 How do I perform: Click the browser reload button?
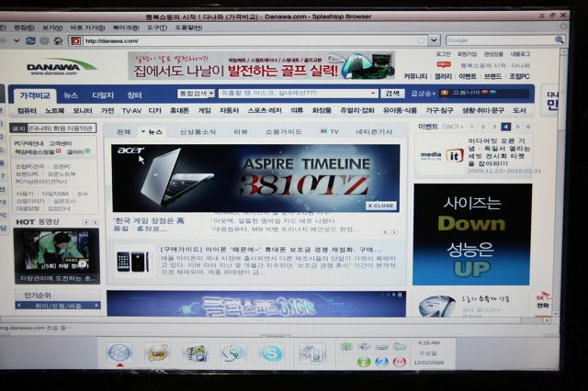30,40
